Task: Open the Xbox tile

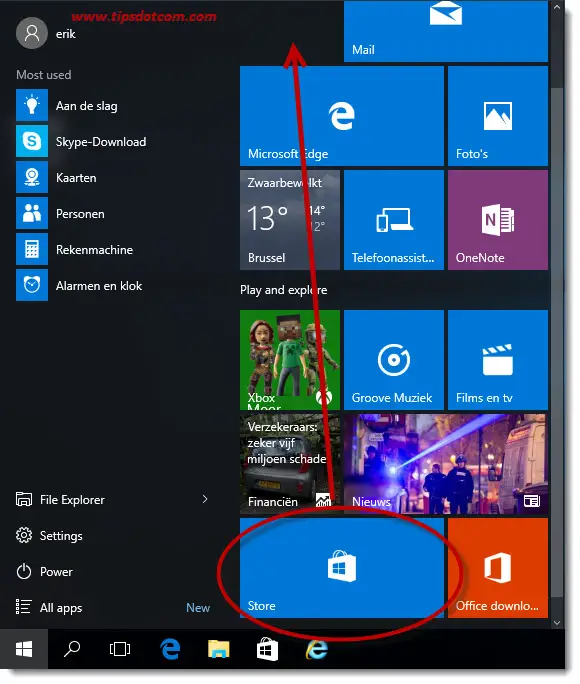Action: [x=290, y=360]
